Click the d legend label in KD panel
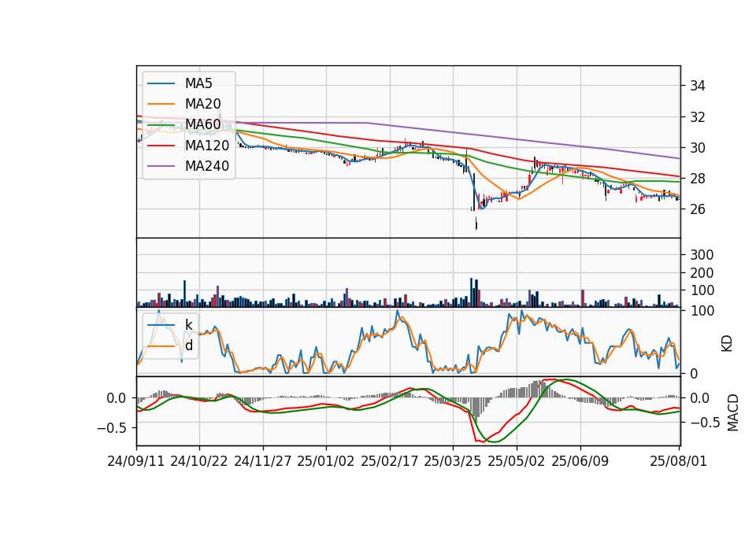 point(188,345)
